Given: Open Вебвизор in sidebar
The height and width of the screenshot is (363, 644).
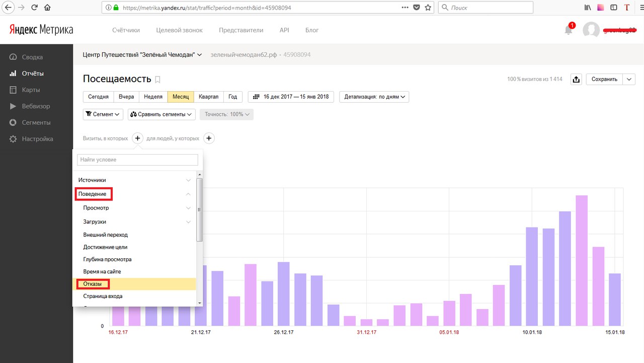Looking at the screenshot, I should click(x=36, y=106).
